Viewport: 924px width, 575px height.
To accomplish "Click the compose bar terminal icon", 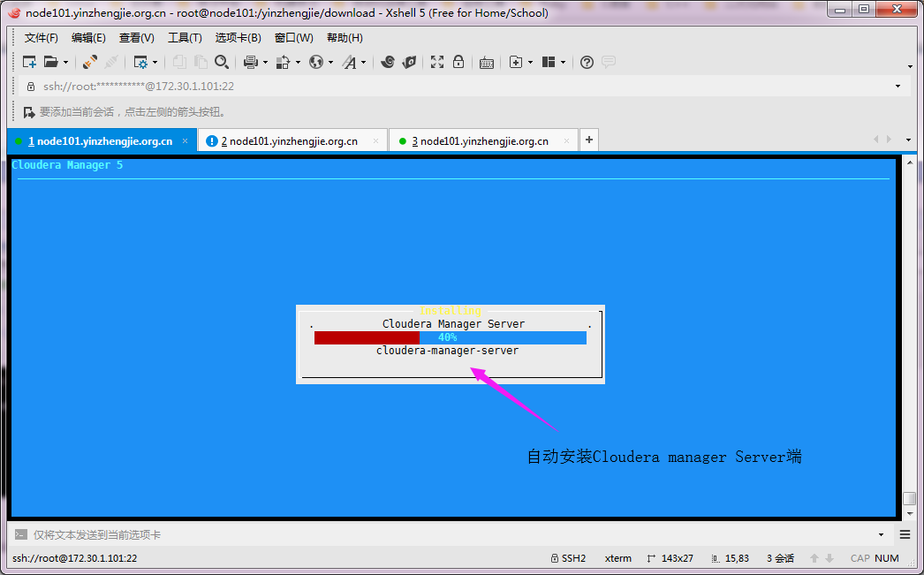I will point(21,534).
